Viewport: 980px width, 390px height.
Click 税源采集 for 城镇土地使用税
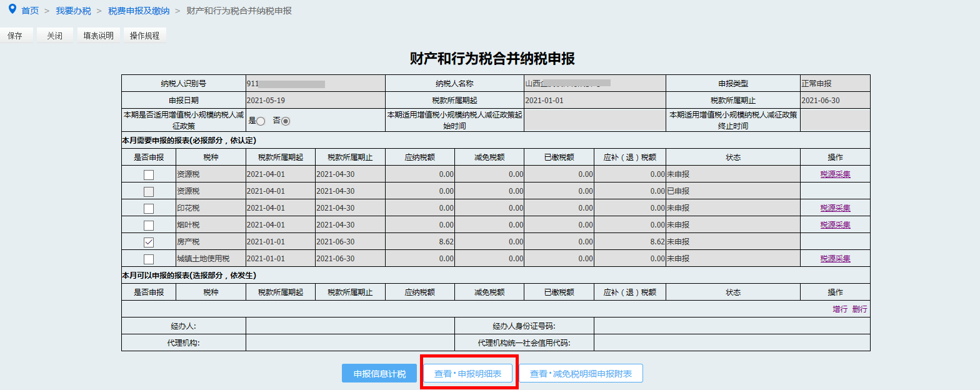835,259
